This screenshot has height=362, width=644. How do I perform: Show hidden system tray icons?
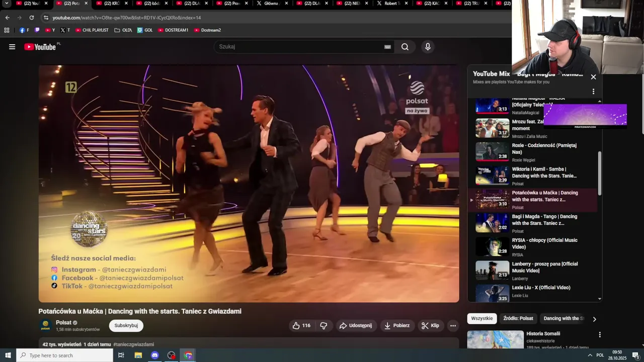590,355
